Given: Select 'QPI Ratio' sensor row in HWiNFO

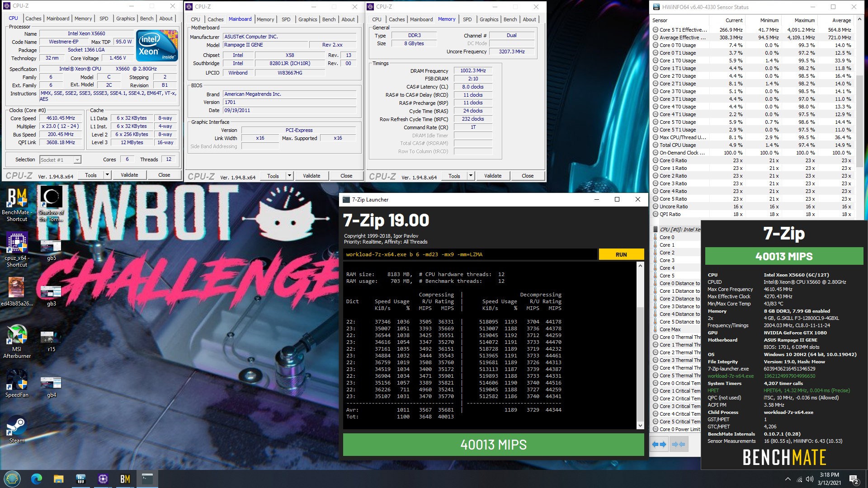Looking at the screenshot, I should 753,214.
